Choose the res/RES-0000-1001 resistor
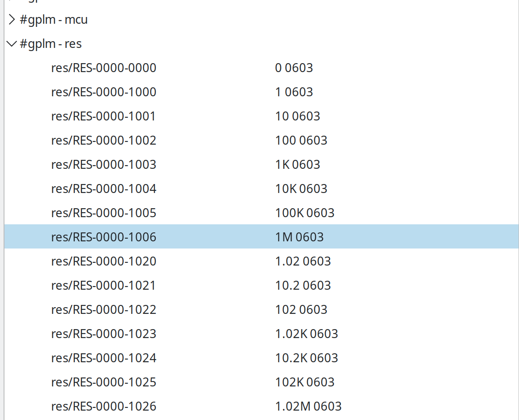Image resolution: width=519 pixels, height=420 pixels. click(103, 116)
